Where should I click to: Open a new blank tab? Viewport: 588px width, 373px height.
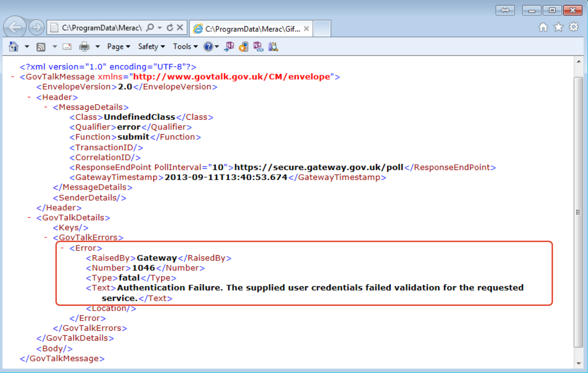coord(322,28)
